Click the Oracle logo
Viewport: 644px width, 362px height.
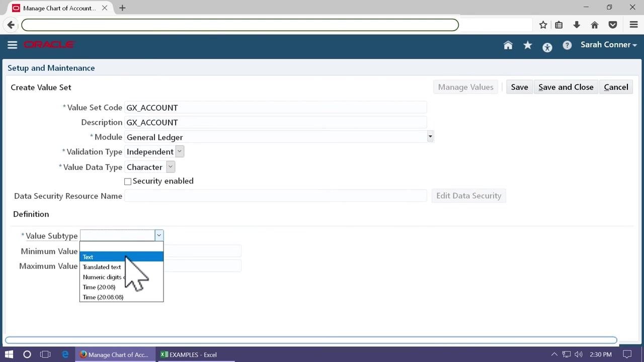49,45
